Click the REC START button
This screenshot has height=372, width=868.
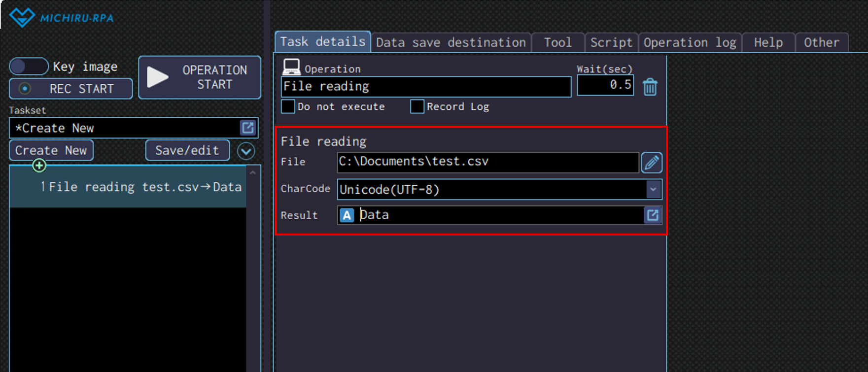coord(71,89)
